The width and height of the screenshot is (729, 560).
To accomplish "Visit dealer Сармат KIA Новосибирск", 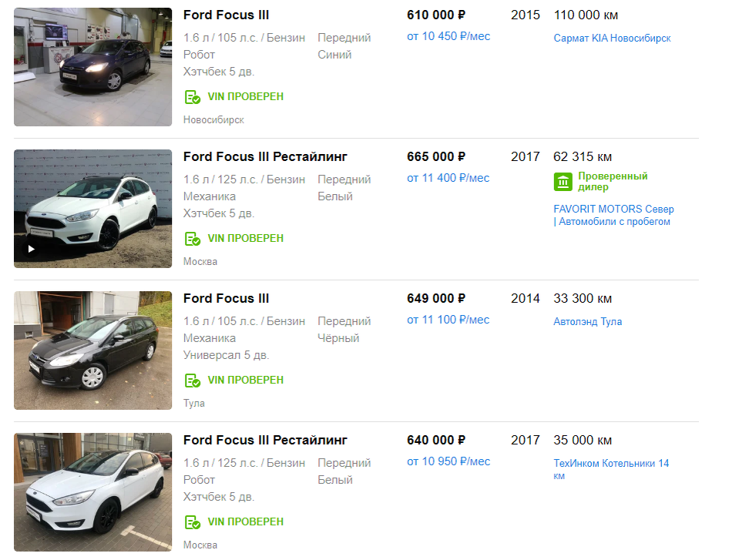I will [612, 38].
